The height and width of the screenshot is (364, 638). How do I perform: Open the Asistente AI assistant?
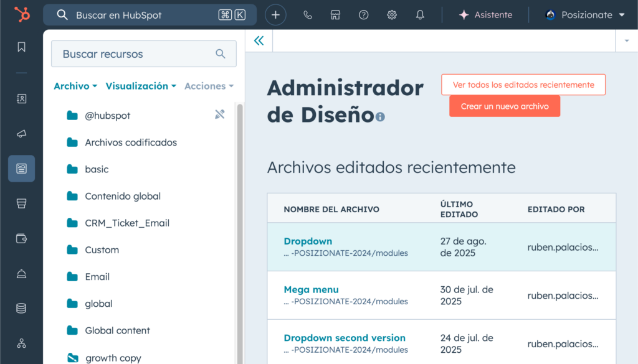point(485,15)
